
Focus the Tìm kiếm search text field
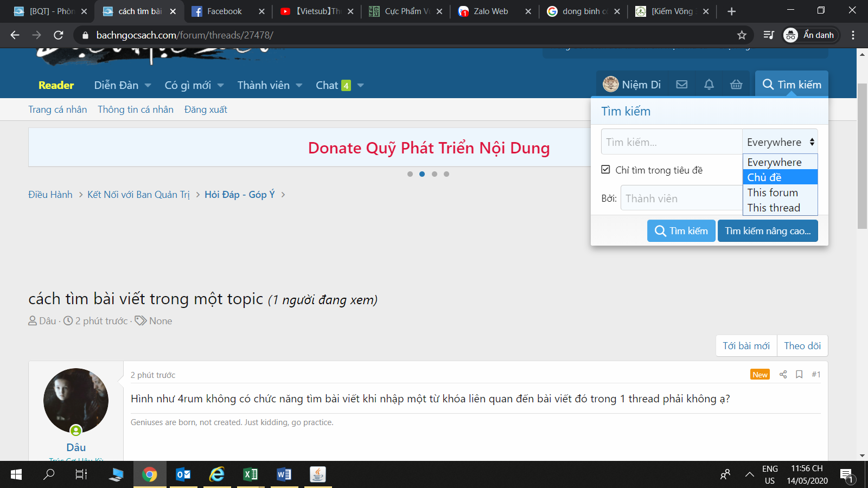click(671, 142)
